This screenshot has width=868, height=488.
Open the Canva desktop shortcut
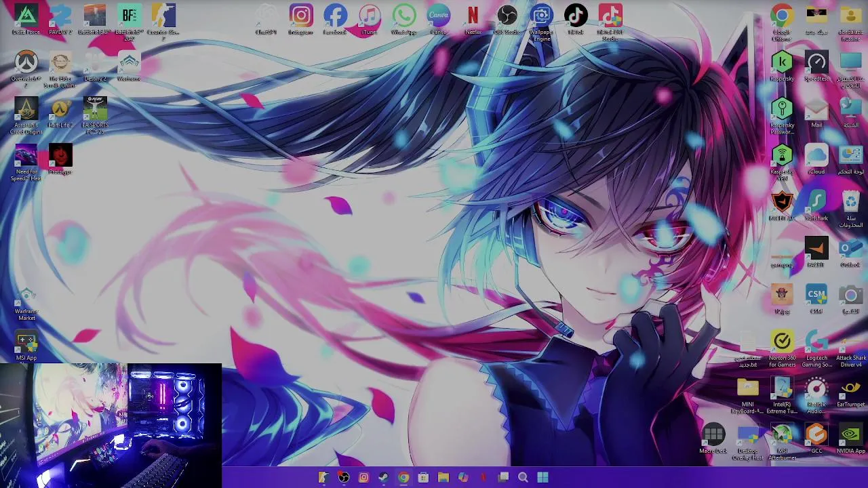point(439,20)
